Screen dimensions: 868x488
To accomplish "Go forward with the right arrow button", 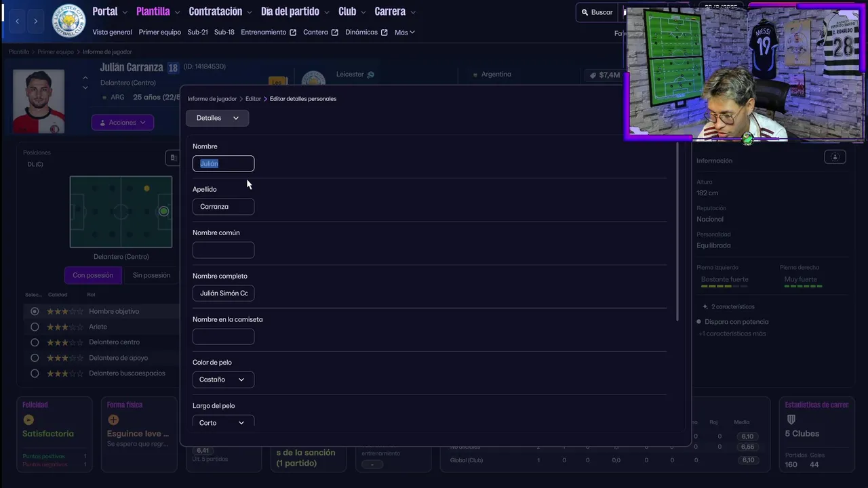I will coord(35,21).
